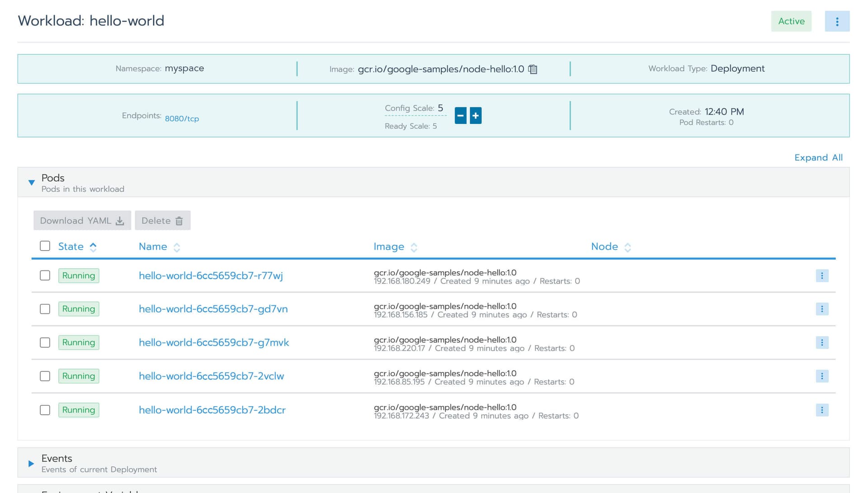Open actions menu for pod gd7vn
This screenshot has width=868, height=493.
pos(822,309)
